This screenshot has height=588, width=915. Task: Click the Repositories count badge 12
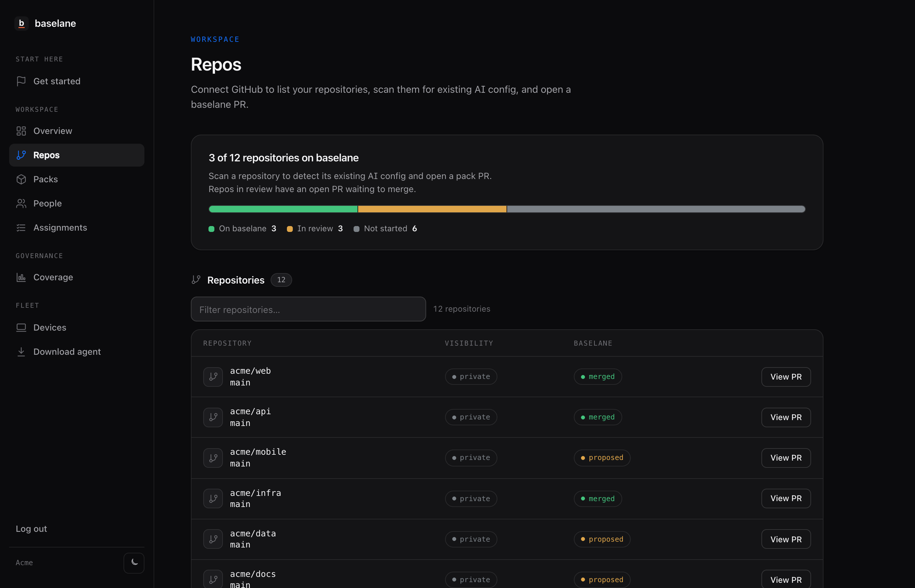281,280
